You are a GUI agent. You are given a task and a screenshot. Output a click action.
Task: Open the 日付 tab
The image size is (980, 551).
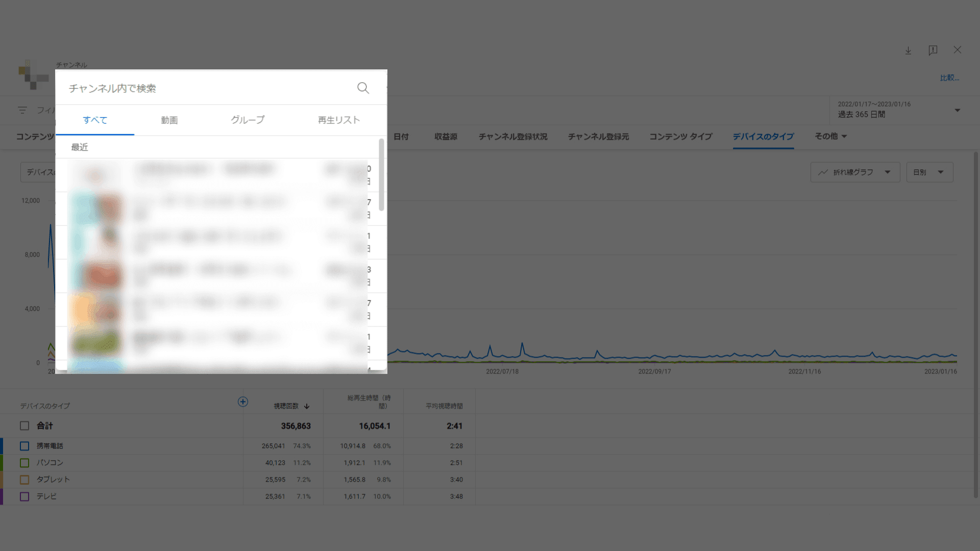pyautogui.click(x=401, y=137)
